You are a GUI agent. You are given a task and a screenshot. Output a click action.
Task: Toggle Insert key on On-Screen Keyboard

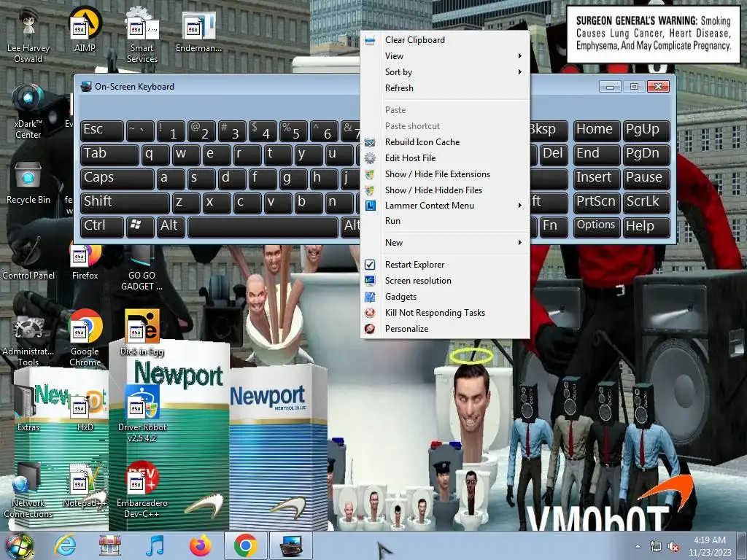597,179
